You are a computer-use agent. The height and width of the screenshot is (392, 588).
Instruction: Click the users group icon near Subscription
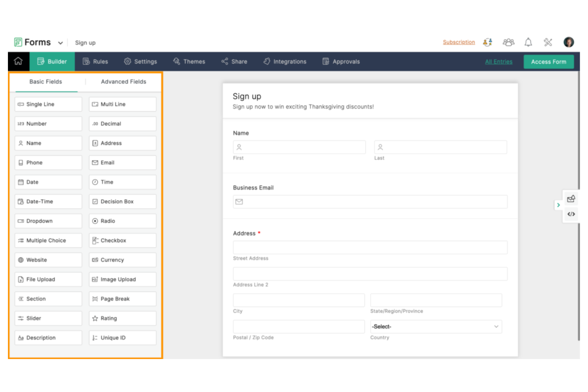(509, 42)
